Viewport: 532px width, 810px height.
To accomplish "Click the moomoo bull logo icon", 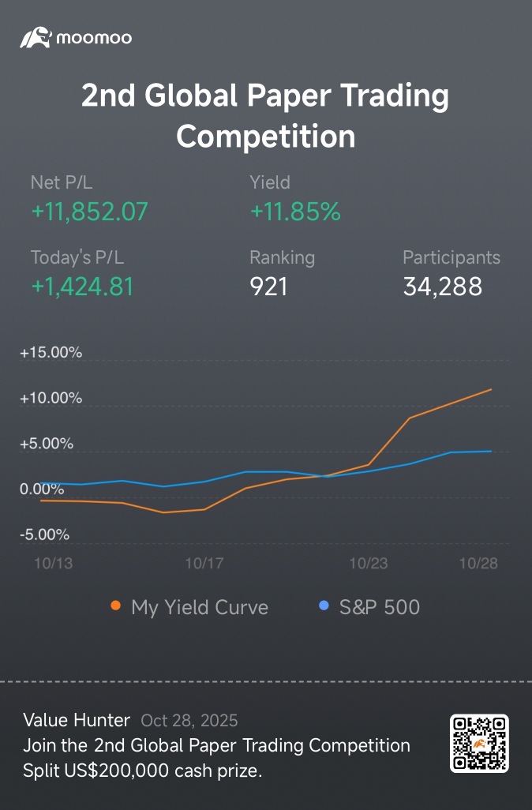I will tap(35, 37).
